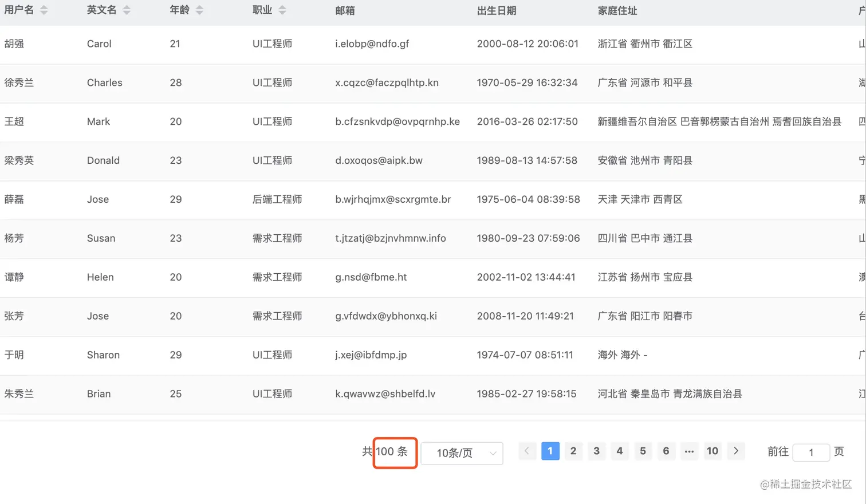866x504 pixels.
Task: Click address 天津 天津市 西青区
Action: [x=640, y=199]
